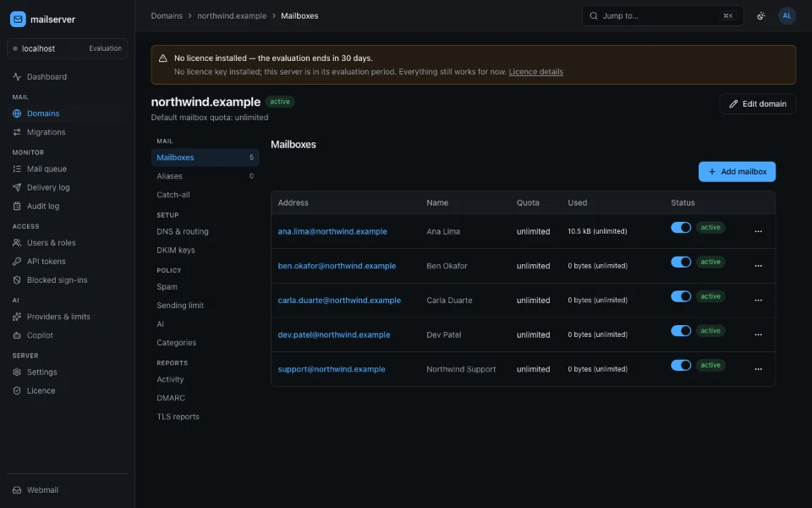Click the Add mailbox button
The width and height of the screenshot is (812, 508).
click(737, 172)
